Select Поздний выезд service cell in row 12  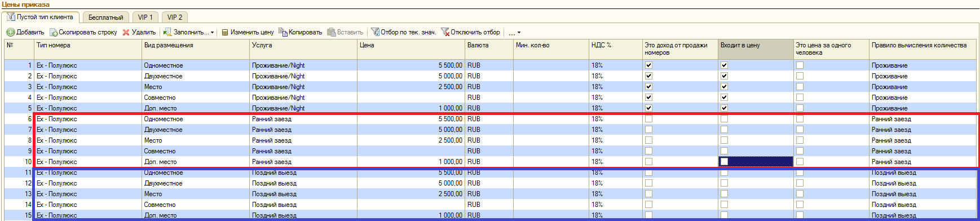click(303, 183)
